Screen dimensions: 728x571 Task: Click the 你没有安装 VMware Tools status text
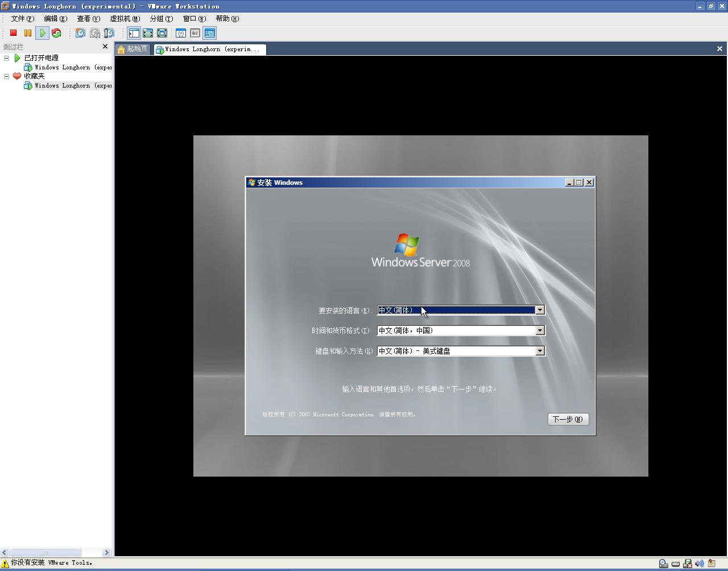[52, 563]
